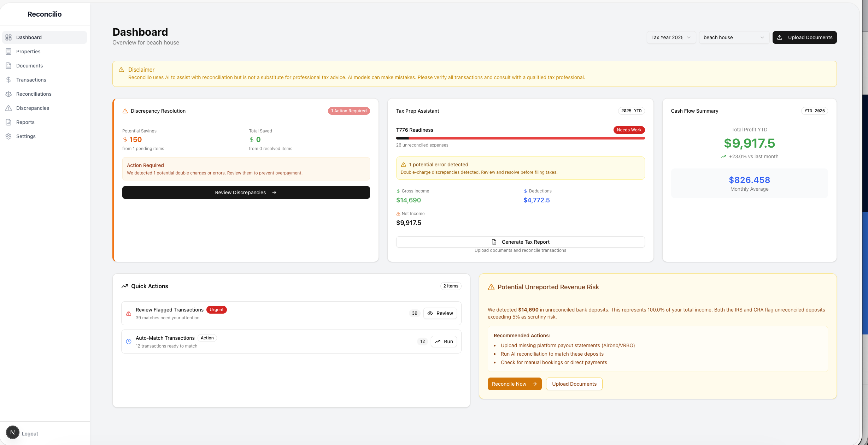
Task: Click the Disclaimer warning icon
Action: click(121, 70)
